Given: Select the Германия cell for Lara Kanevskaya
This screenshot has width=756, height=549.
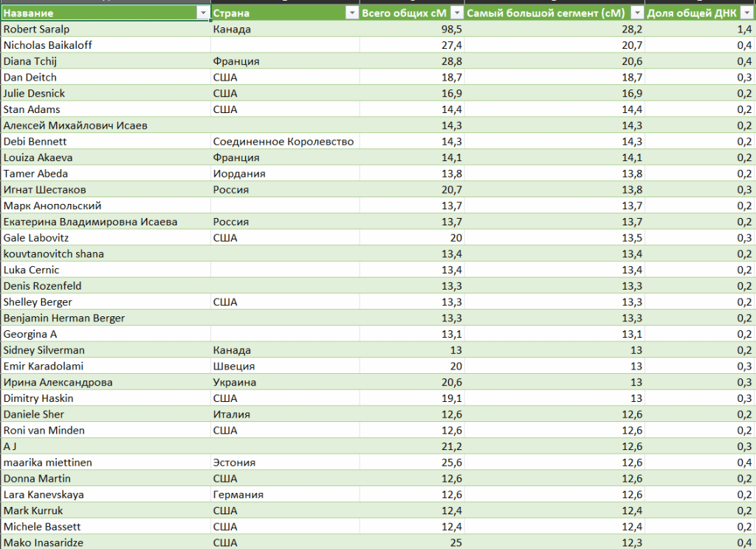Looking at the screenshot, I should pos(238,494).
